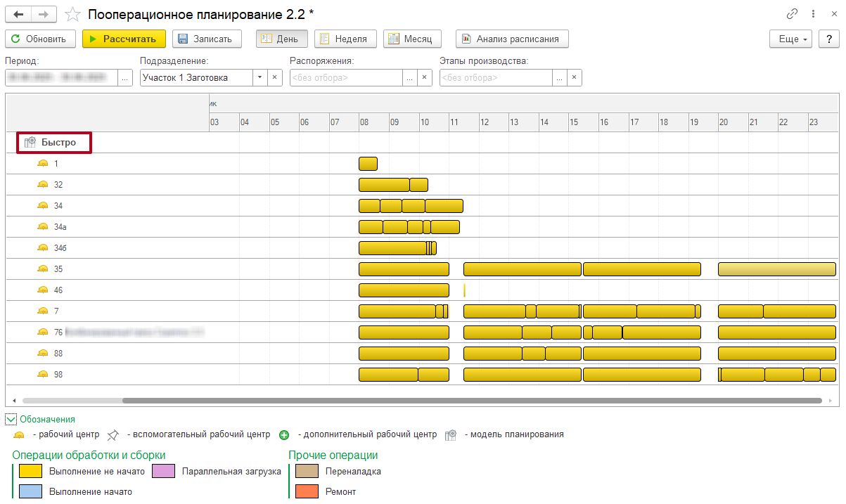Viewport: 846px width, 504px height.
Task: Open the Еще dropdown menu
Action: click(791, 39)
